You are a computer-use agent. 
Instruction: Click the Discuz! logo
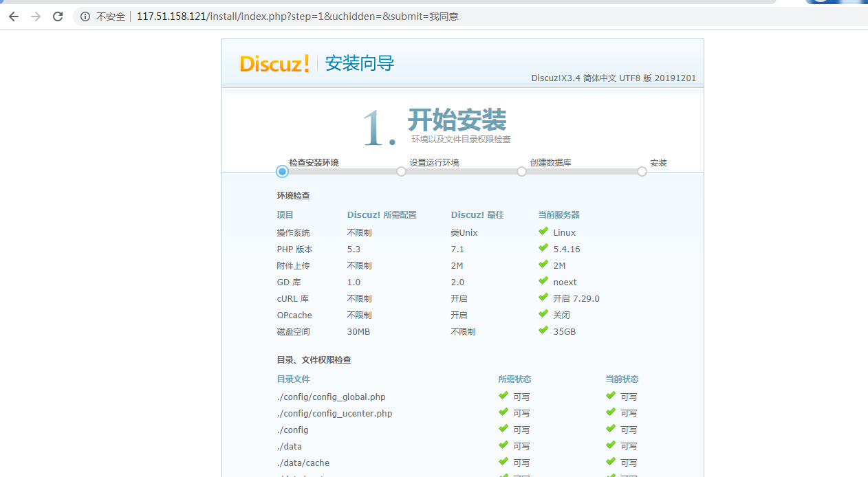point(274,64)
